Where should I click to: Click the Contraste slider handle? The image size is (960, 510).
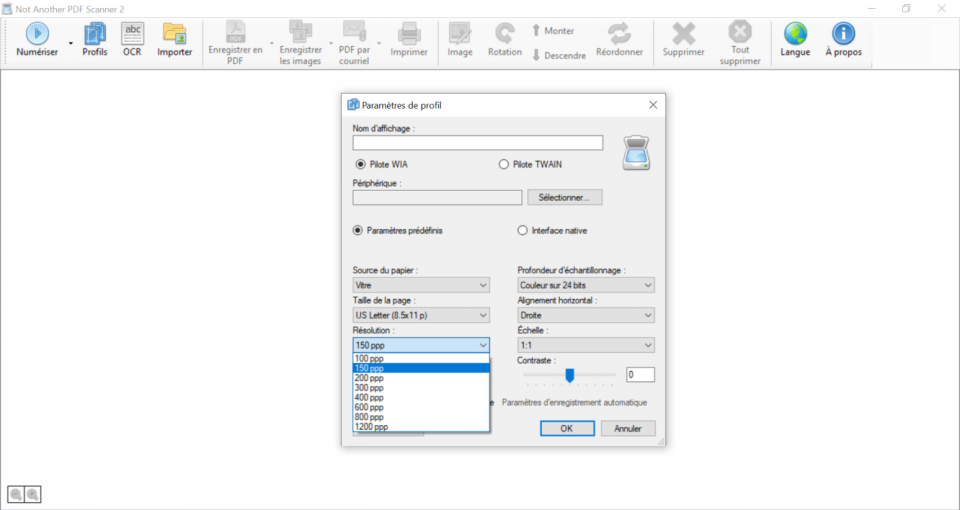(570, 375)
